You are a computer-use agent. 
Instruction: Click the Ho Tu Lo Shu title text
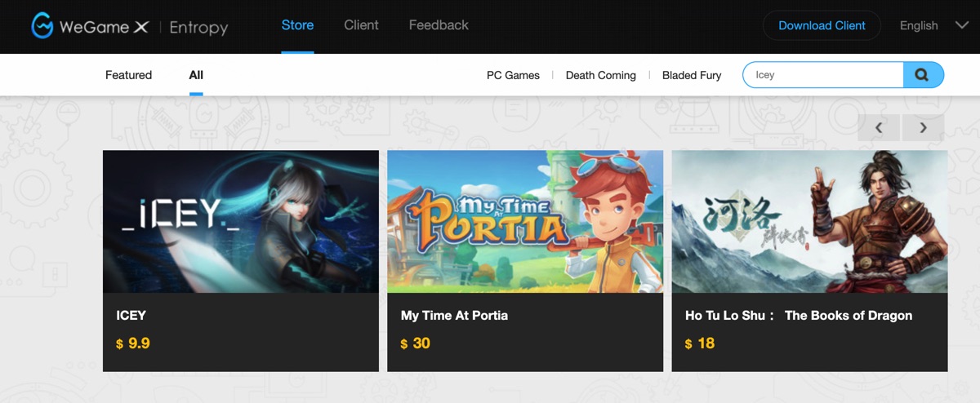pos(799,316)
